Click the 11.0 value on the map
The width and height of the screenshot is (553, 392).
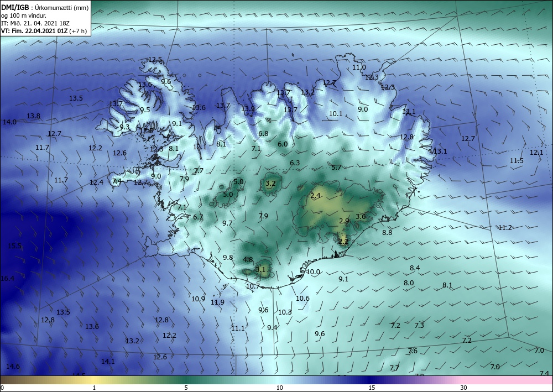tap(359, 67)
